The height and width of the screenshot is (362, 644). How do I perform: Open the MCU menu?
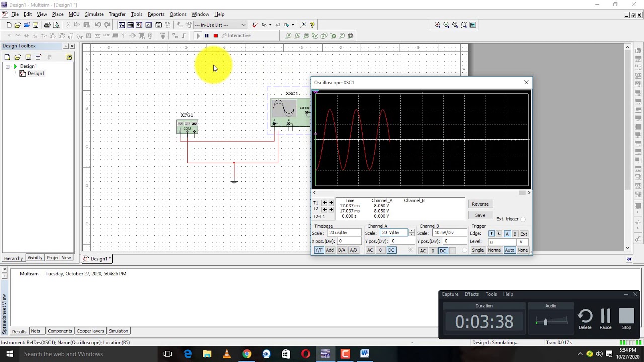tap(74, 14)
